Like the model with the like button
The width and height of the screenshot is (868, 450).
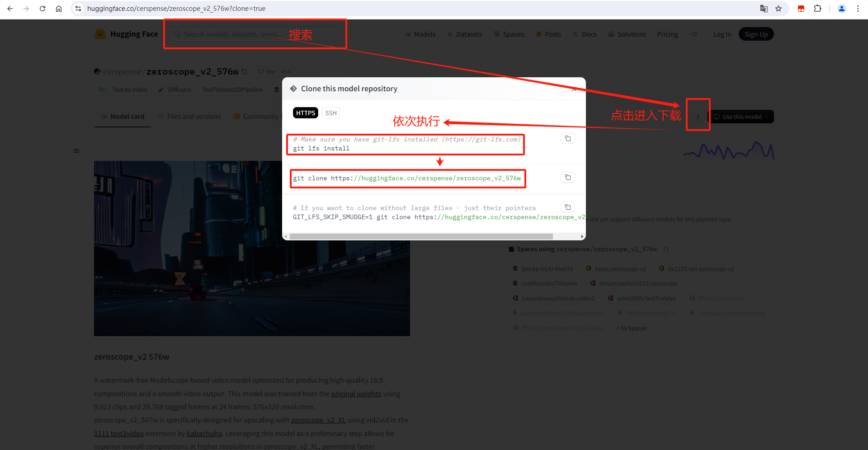[x=266, y=71]
